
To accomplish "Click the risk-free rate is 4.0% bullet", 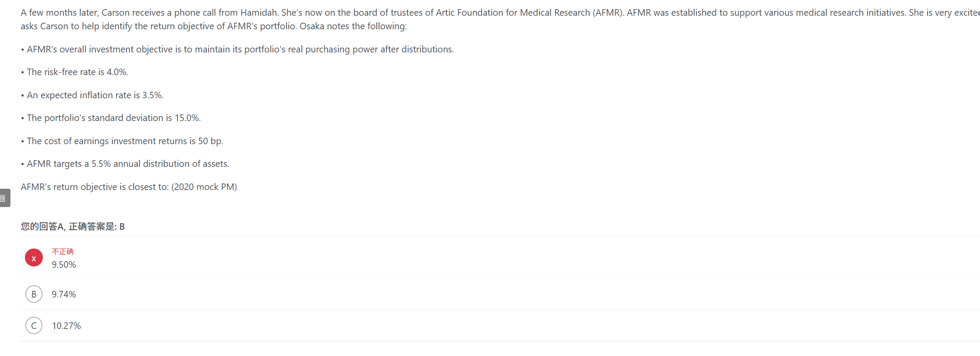I will pos(75,72).
